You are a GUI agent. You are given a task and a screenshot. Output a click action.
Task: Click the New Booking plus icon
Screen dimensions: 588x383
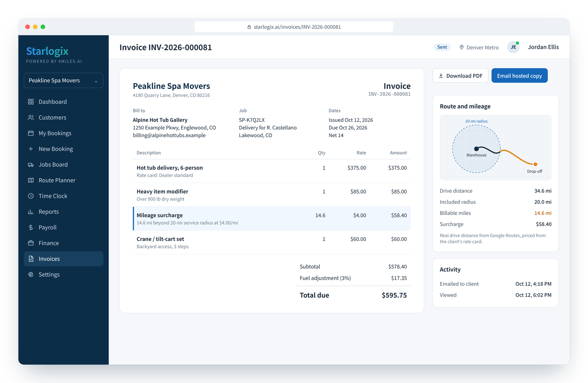click(31, 149)
